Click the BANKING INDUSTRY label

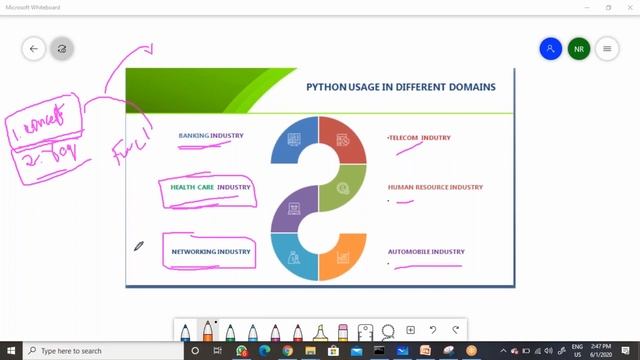(x=211, y=136)
